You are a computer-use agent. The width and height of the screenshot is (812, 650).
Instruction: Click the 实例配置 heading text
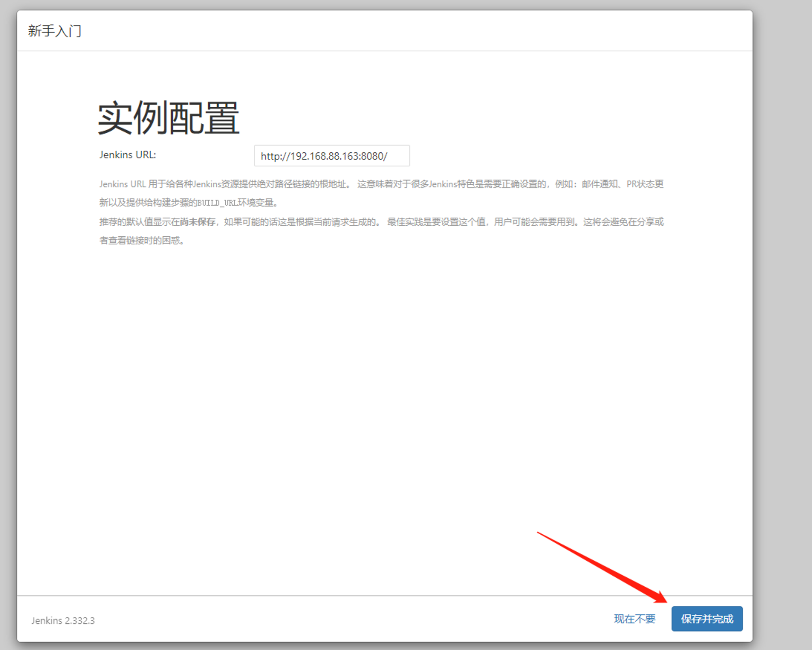[x=169, y=118]
